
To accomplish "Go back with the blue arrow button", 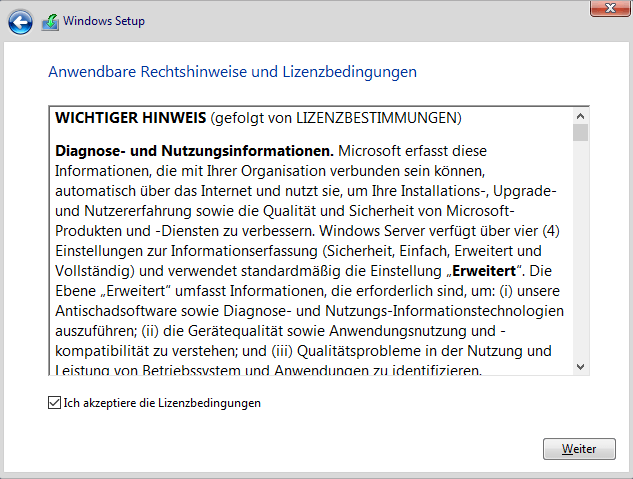I will [x=20, y=22].
